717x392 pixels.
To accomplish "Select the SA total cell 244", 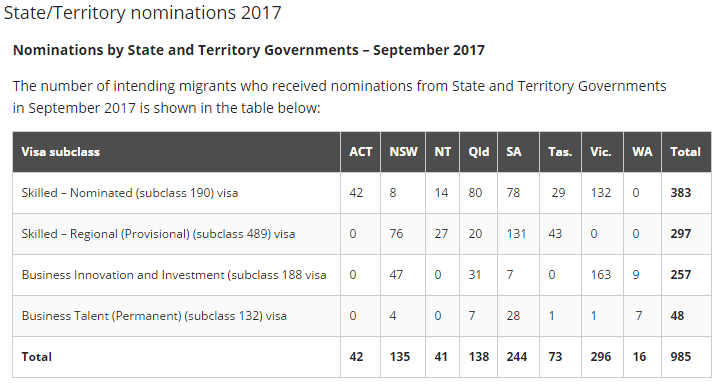I will [x=517, y=357].
